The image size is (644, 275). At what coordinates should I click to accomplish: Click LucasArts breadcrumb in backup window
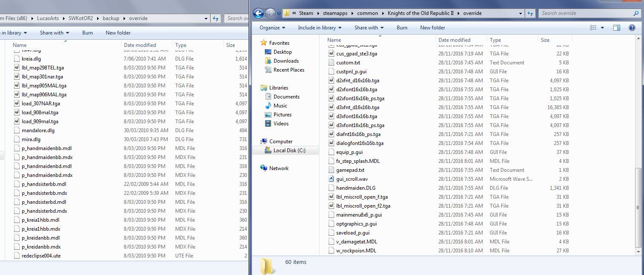coord(48,18)
